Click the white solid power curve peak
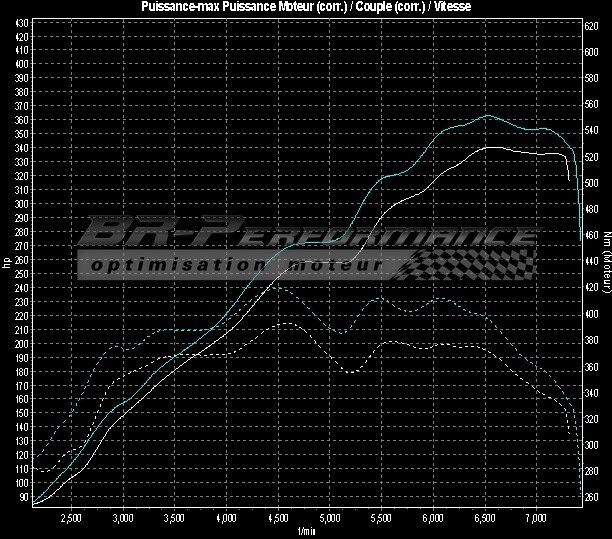 tap(489, 147)
